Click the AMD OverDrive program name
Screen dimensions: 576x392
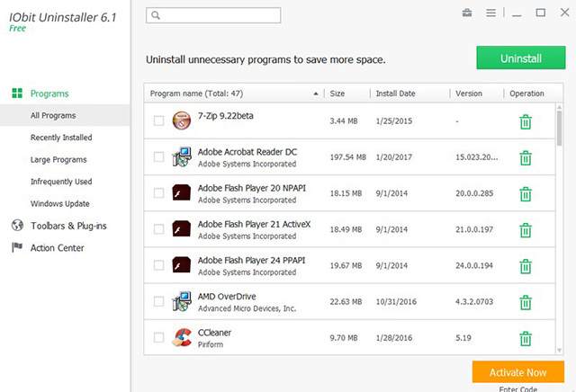point(227,296)
